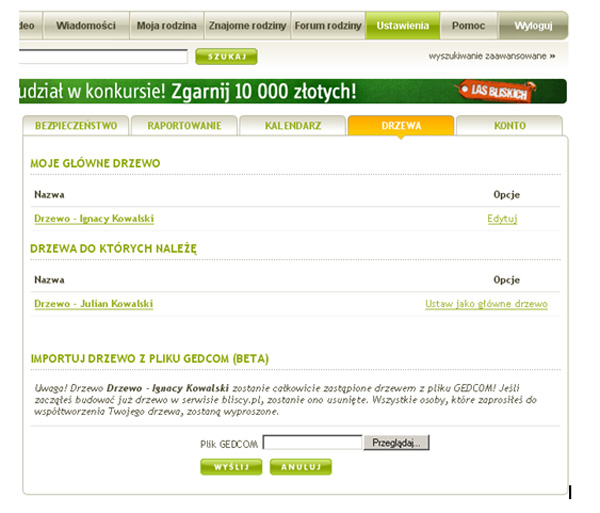Focus the top search input field
The height and width of the screenshot is (513, 600).
(x=103, y=56)
